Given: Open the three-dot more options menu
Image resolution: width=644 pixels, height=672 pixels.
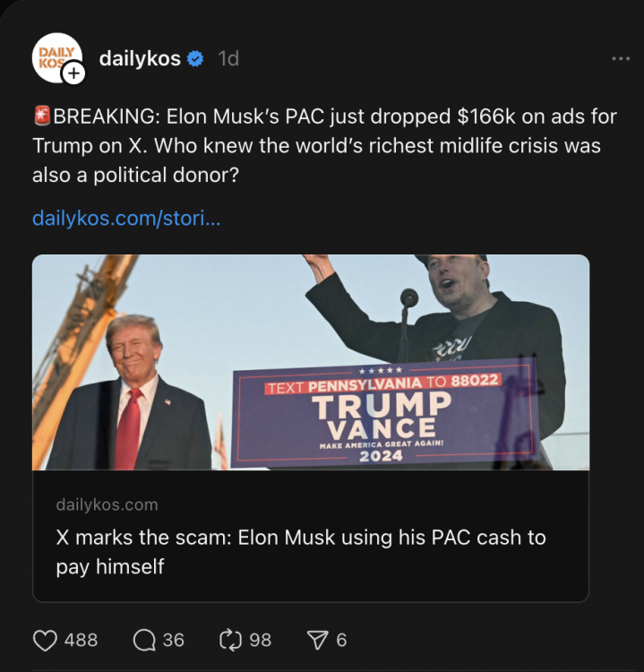Looking at the screenshot, I should [x=620, y=59].
